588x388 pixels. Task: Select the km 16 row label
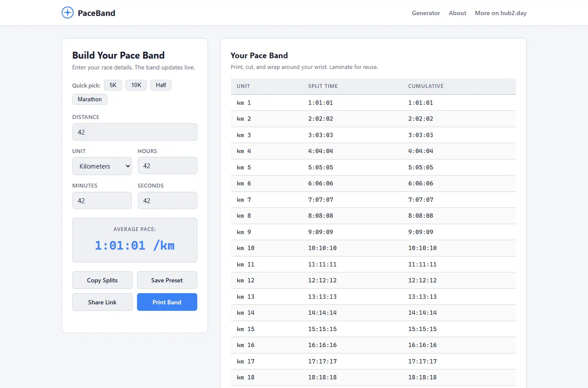click(x=246, y=345)
